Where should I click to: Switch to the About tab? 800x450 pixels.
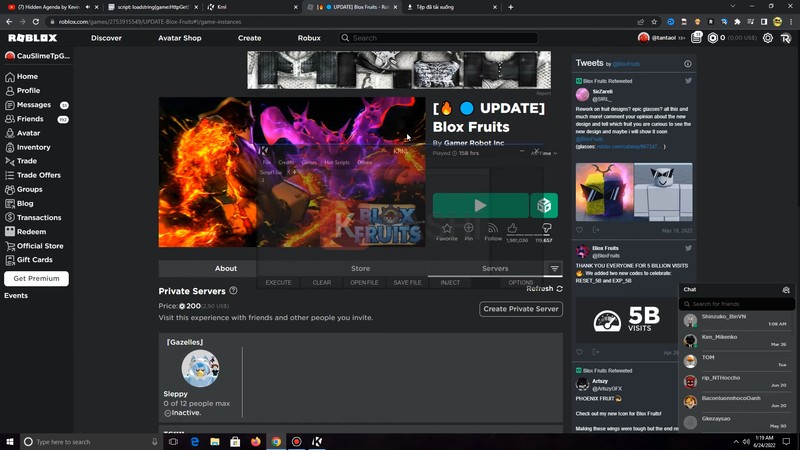click(226, 269)
